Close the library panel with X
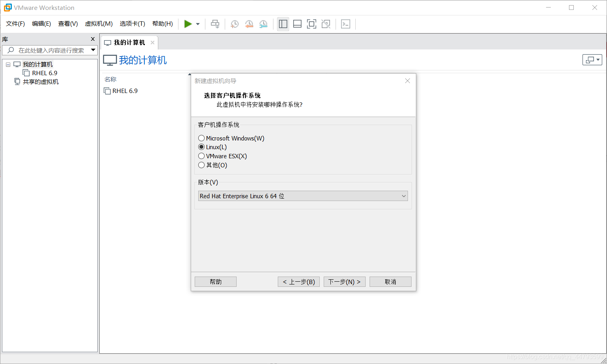Screen dimensions: 607x364 point(93,39)
